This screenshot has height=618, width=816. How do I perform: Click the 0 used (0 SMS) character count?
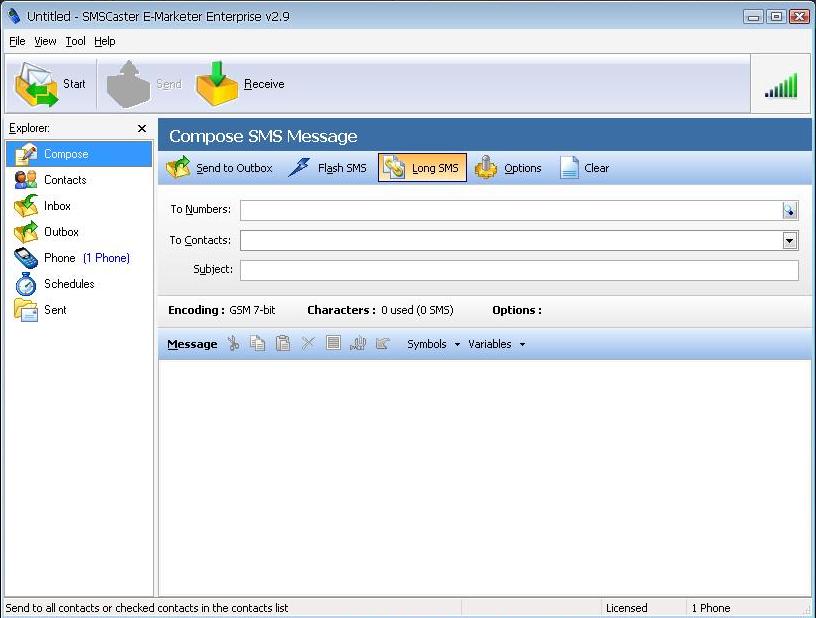[417, 310]
